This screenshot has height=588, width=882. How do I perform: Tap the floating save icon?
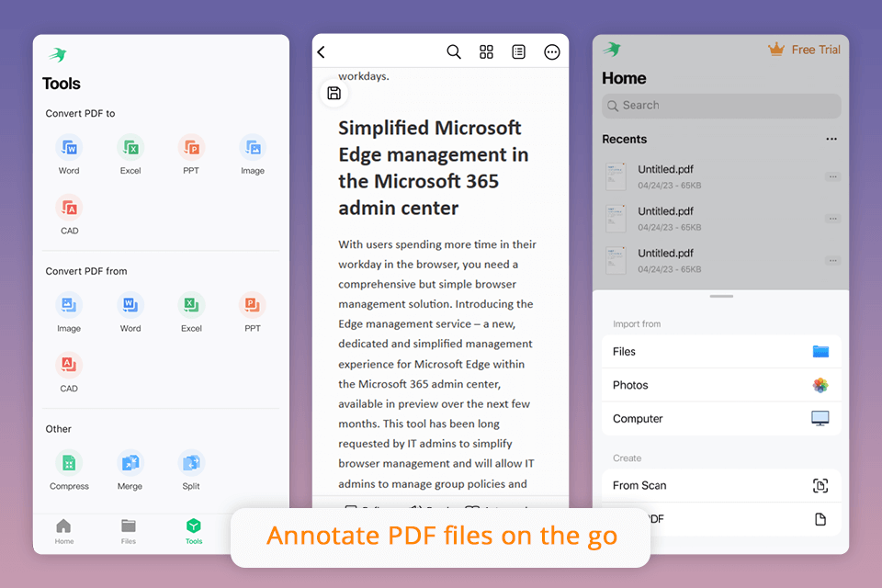[334, 94]
